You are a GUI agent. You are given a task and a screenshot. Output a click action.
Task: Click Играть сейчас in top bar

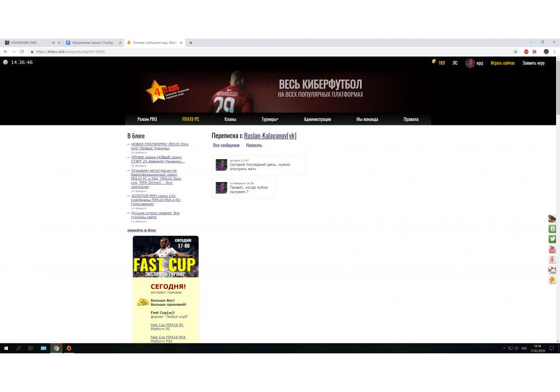pos(502,63)
